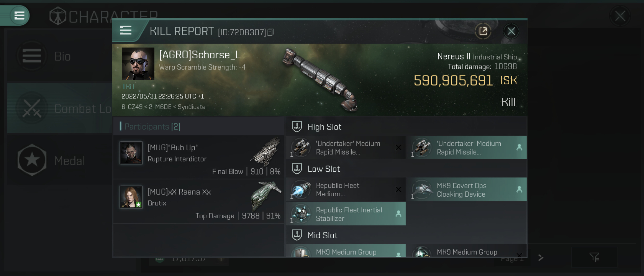
Task: Click the MK9 Covert Ops Cloaking Device icon
Action: click(422, 190)
